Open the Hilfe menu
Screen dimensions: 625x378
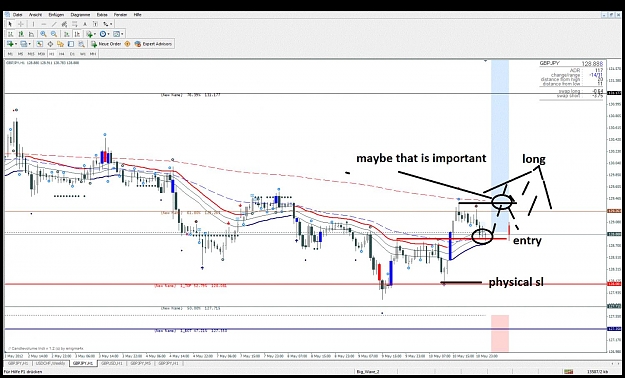(x=138, y=15)
